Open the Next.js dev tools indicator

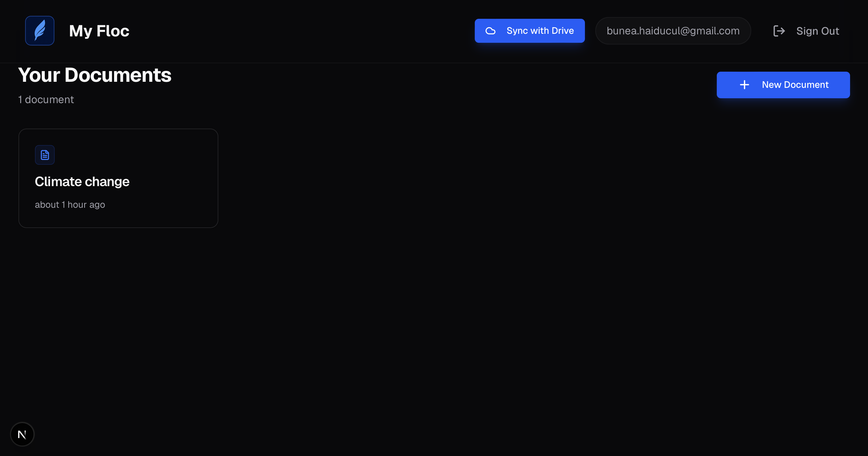[22, 434]
